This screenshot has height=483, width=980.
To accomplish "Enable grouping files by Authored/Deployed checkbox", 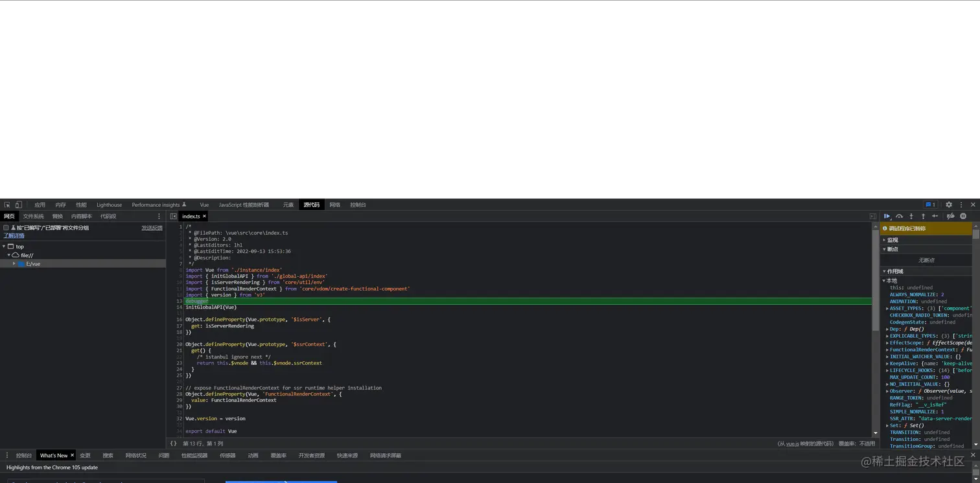I will point(6,228).
